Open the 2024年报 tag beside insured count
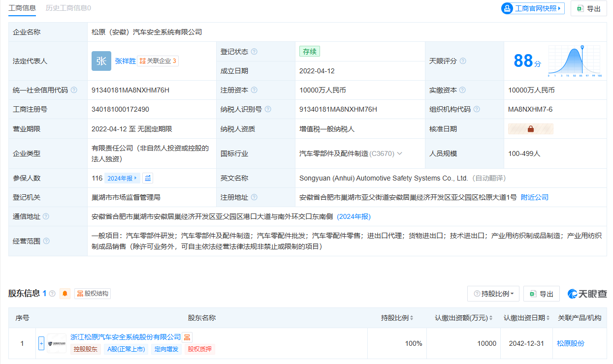 point(122,178)
